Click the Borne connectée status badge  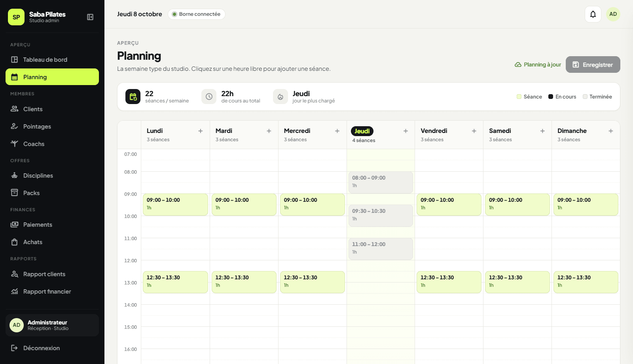coord(197,14)
